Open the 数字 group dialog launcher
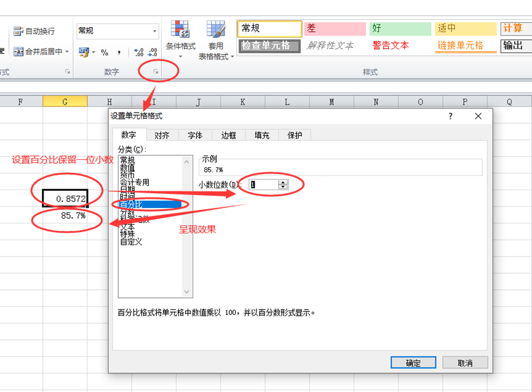 (156, 72)
